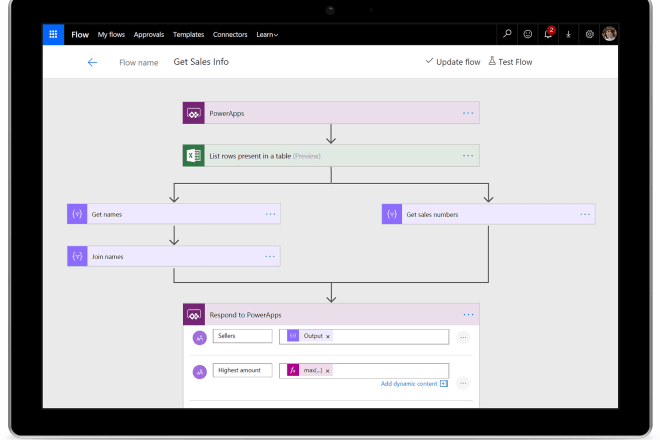Open the Approvals page
Screen dimensions: 660x440
click(x=149, y=35)
